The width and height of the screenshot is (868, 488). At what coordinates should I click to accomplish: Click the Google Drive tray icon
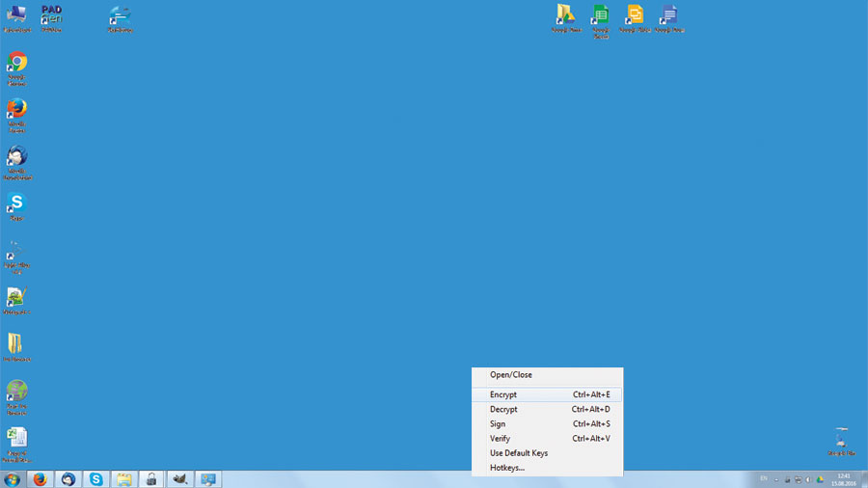click(x=820, y=479)
